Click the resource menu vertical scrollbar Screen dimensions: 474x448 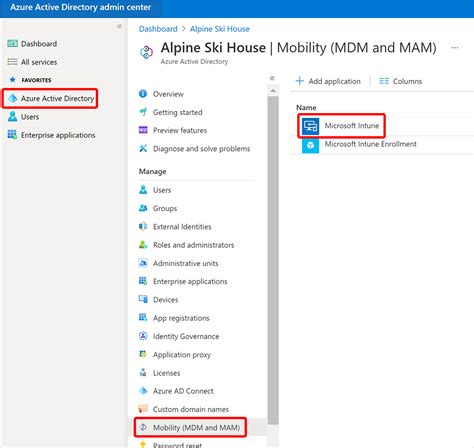pyautogui.click(x=273, y=260)
